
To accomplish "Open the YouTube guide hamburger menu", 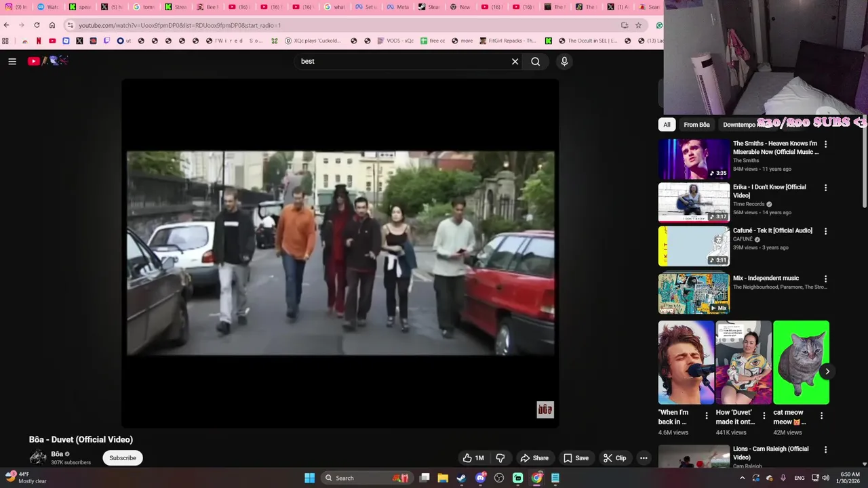I will pos(12,61).
